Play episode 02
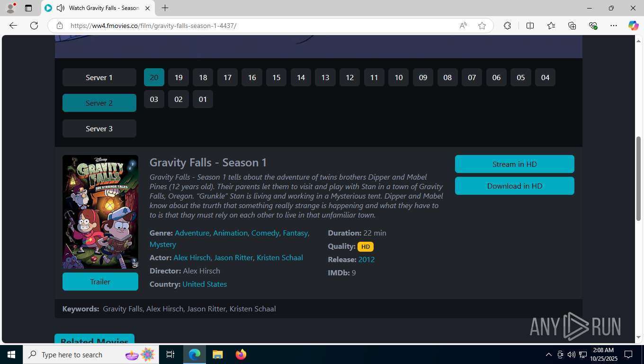This screenshot has height=364, width=644. click(179, 99)
